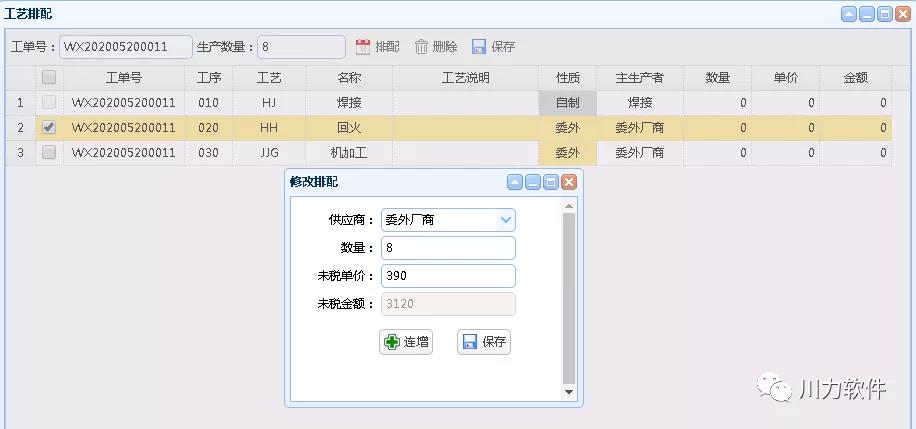Click the dialog scrollbar down arrow
Screen dimensions: 916x429
tap(570, 392)
